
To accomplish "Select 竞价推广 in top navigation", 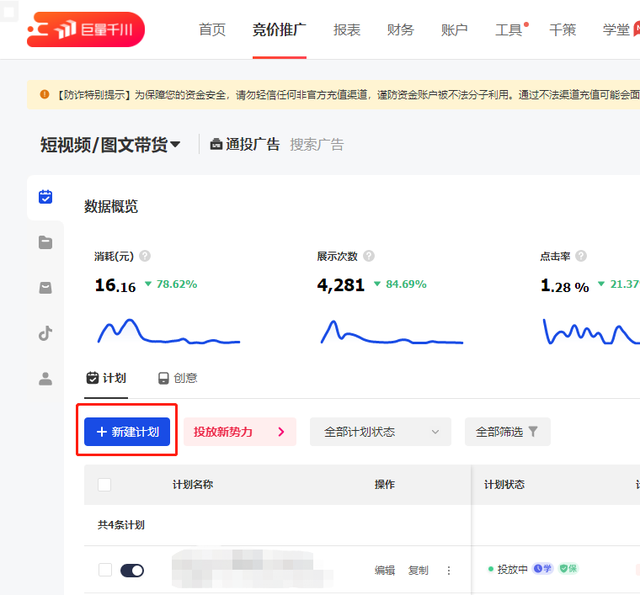I will tap(279, 30).
